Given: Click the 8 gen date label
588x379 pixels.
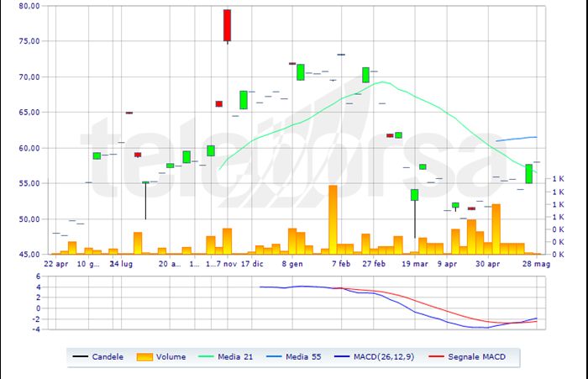Looking at the screenshot, I should (292, 264).
